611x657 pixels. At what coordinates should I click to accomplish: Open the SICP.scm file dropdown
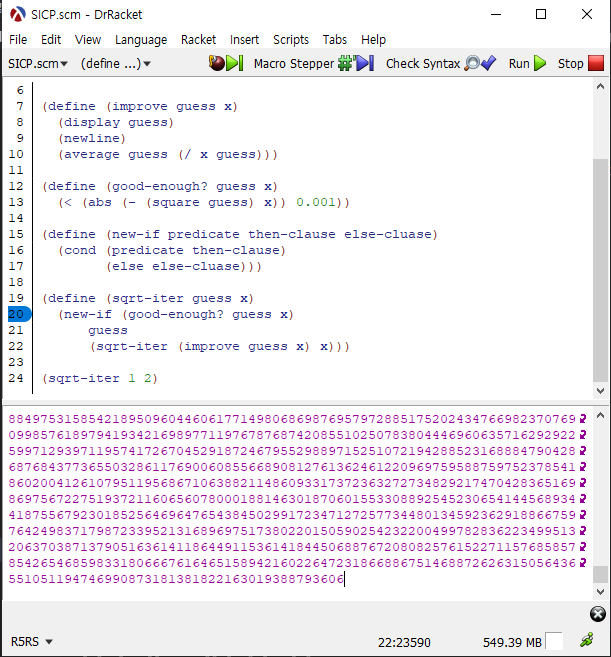coord(38,63)
